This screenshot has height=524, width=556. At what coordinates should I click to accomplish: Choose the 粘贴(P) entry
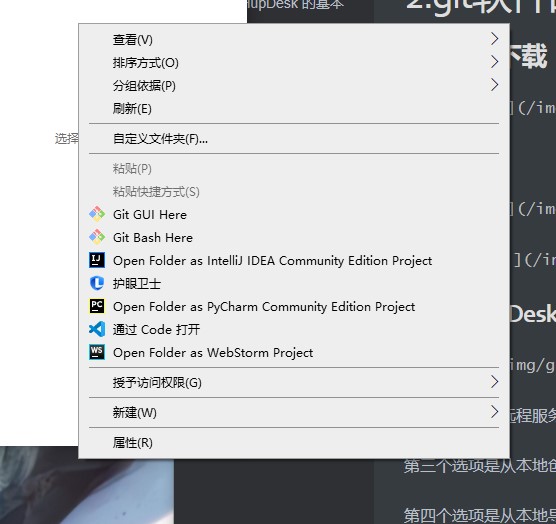(x=294, y=168)
